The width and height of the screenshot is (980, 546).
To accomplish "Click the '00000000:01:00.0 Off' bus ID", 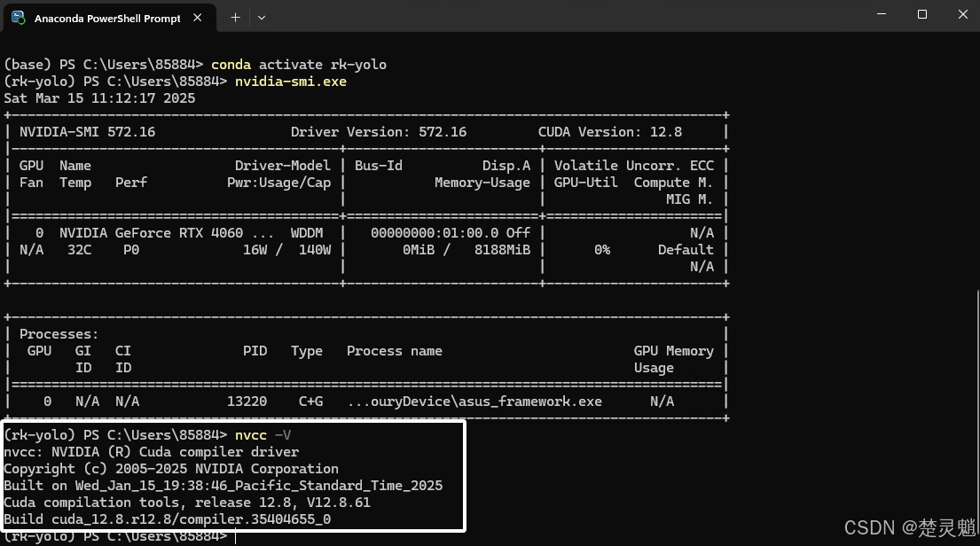I will coord(450,233).
